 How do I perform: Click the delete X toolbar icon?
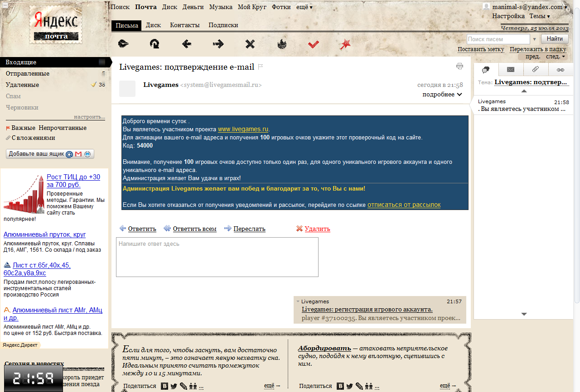coord(250,44)
